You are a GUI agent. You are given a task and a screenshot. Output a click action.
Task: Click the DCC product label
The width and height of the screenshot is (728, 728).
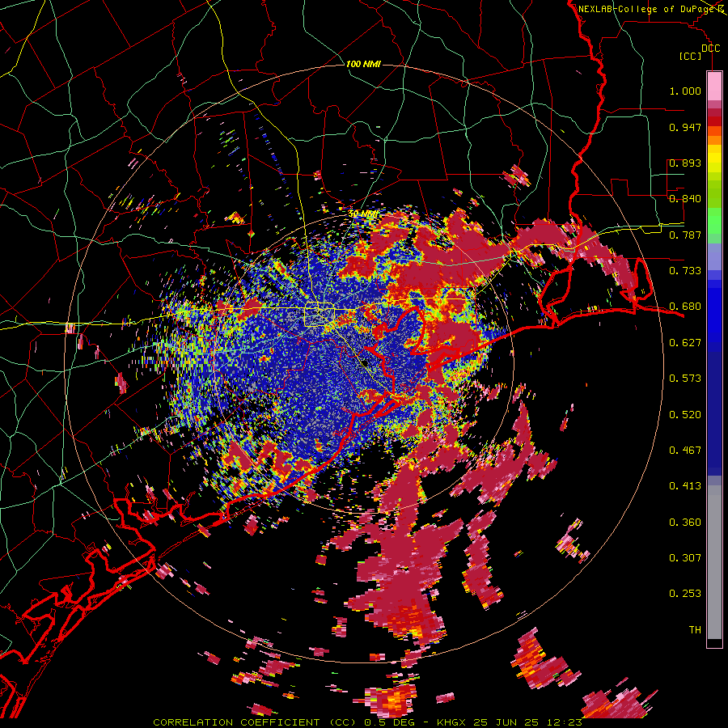(710, 48)
